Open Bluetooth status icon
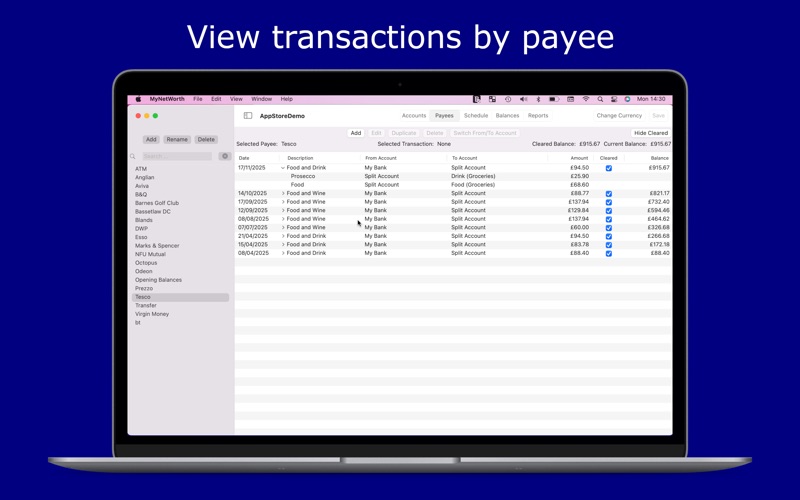Viewport: 800px width, 500px height. tap(538, 99)
